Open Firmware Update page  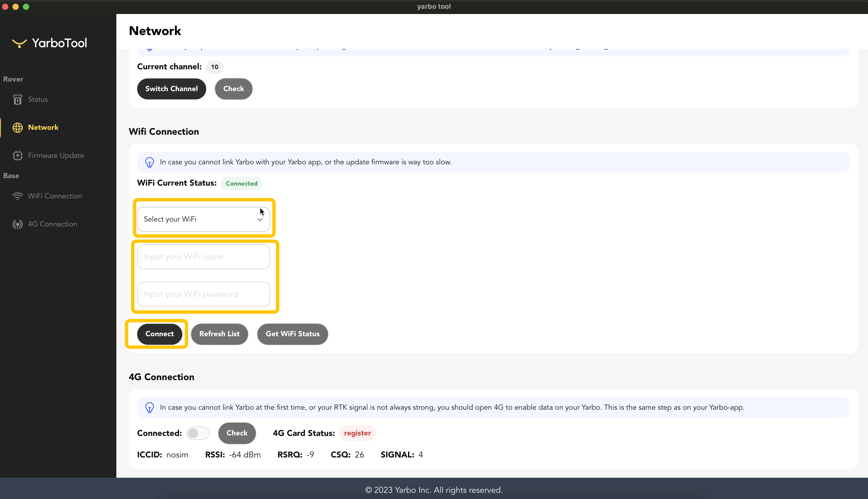coord(56,156)
